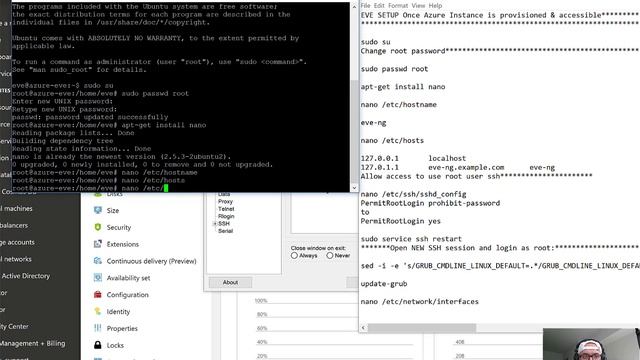Expand the SSH node in PuTTY tree
The image size is (640, 360).
[x=215, y=224]
